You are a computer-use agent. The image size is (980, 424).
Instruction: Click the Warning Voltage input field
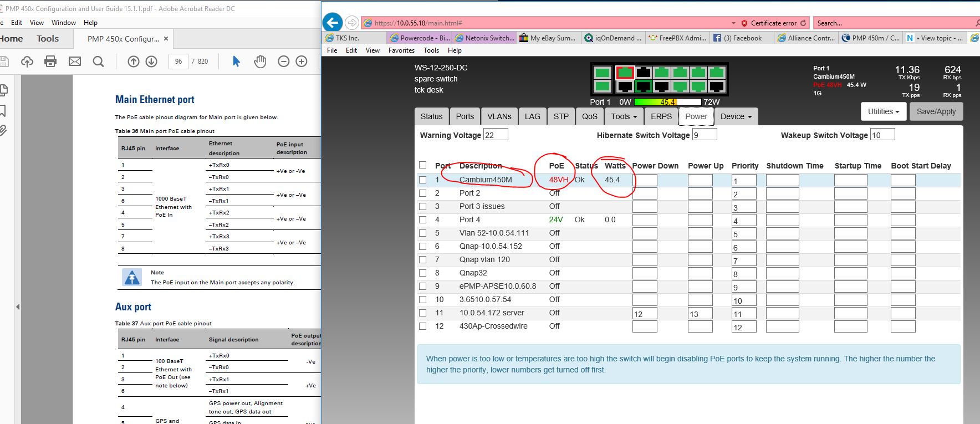[x=496, y=135]
